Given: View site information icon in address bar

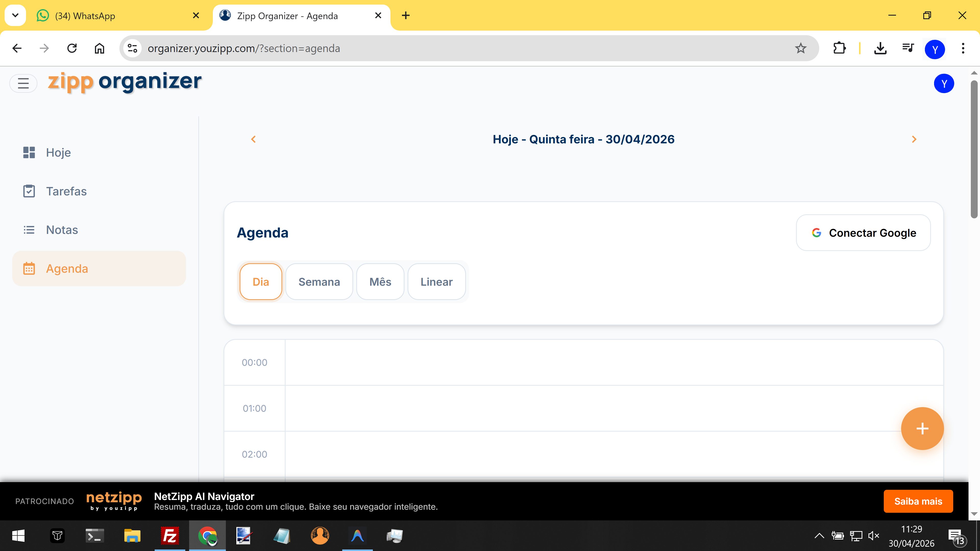Looking at the screenshot, I should click(x=132, y=48).
